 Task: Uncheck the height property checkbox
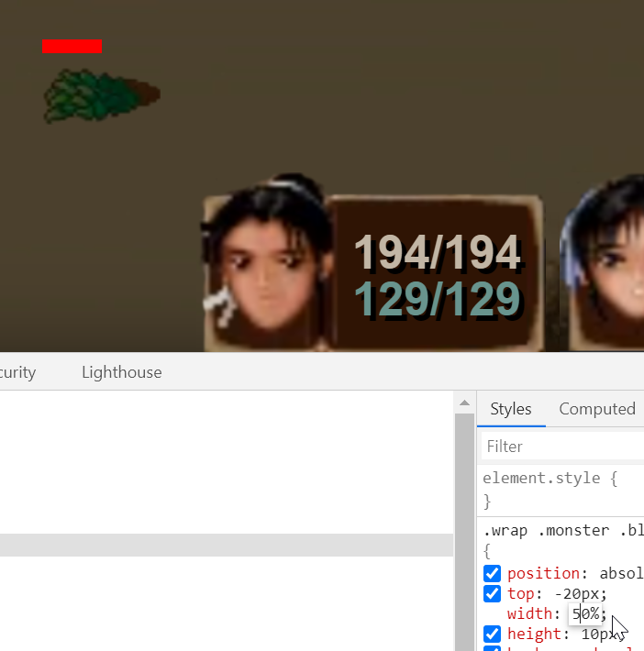tap(492, 634)
